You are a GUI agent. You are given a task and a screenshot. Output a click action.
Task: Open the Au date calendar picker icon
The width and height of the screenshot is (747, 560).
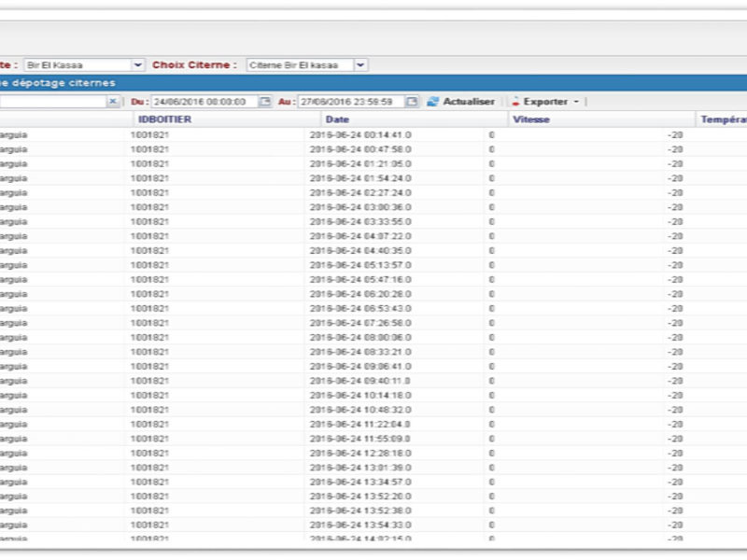412,102
